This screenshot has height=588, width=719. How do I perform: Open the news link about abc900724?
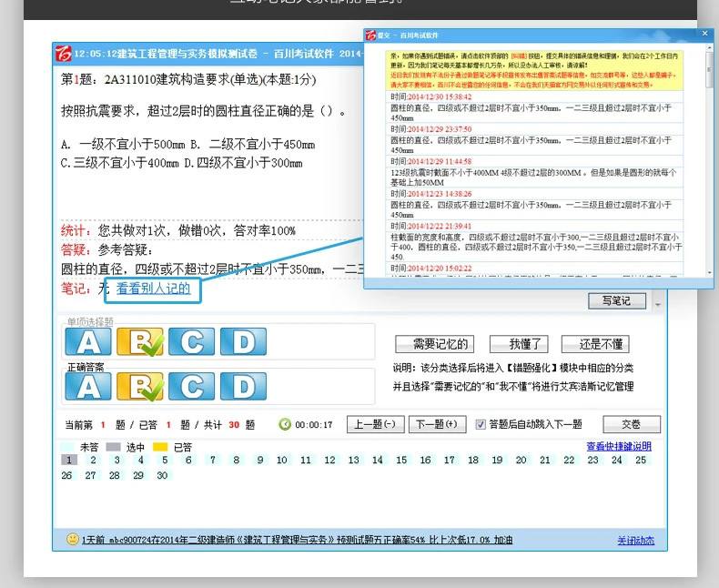point(297,540)
